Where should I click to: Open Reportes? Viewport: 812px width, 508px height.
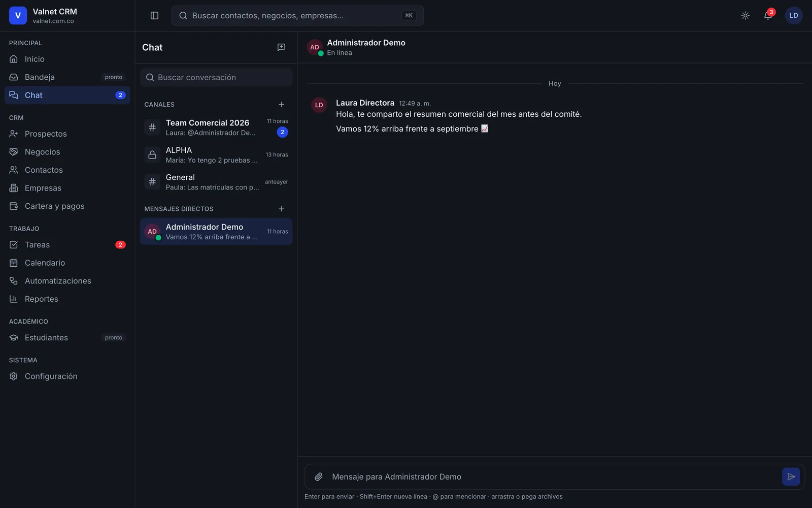click(67, 299)
